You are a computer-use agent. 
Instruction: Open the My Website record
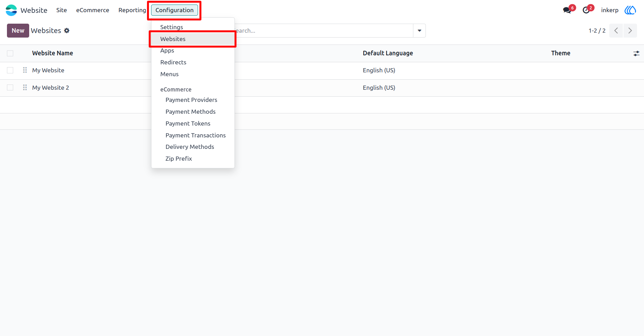coord(48,70)
